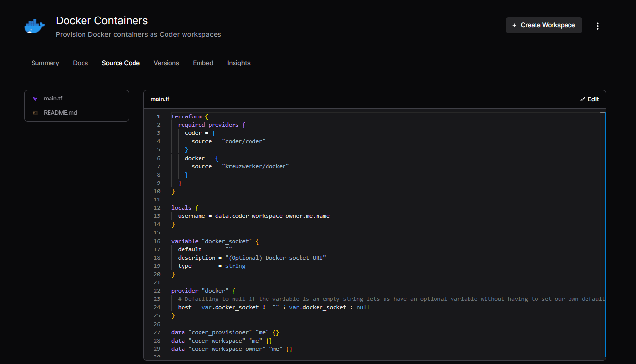Click the host assignment on line 24
The width and height of the screenshot is (636, 364).
click(x=274, y=307)
